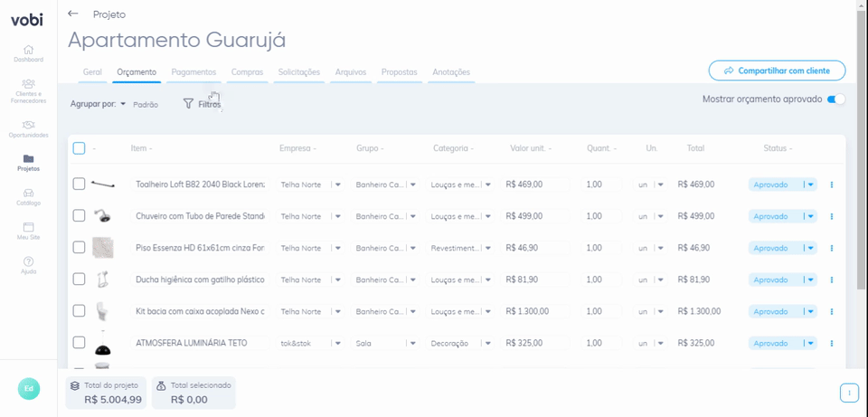868x417 pixels.
Task: Switch to the Propostas tab
Action: click(x=399, y=72)
